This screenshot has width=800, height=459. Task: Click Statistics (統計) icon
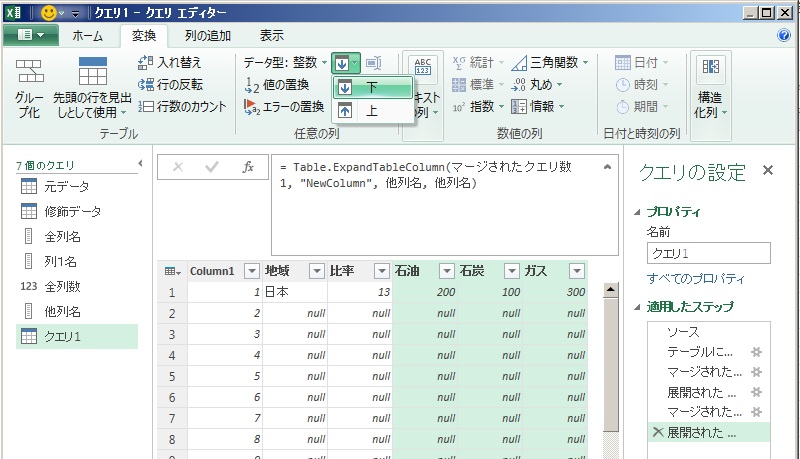click(x=459, y=63)
